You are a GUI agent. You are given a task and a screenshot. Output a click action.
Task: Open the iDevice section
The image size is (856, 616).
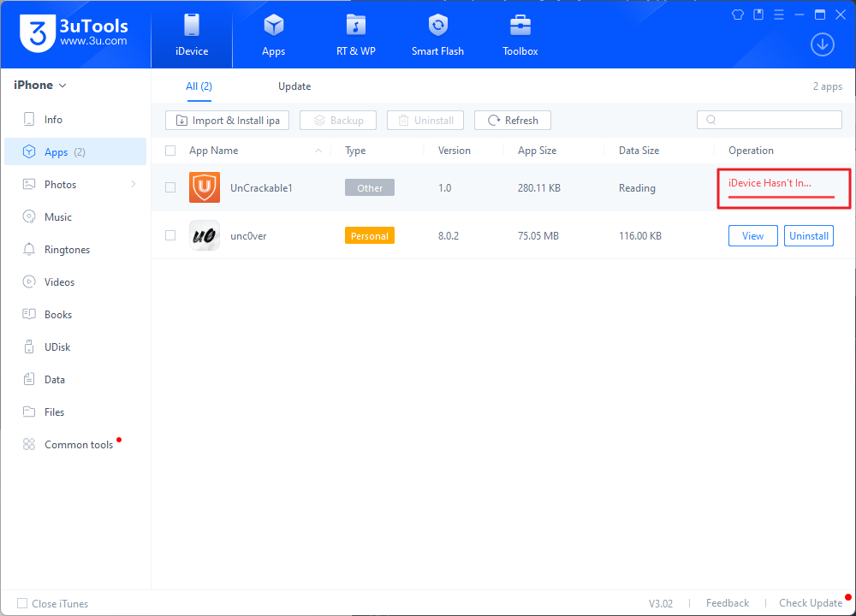(192, 35)
